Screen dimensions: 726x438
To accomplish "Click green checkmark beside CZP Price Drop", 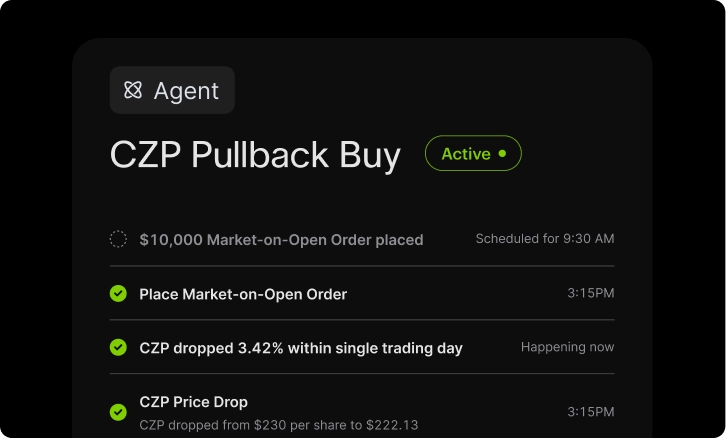I will [118, 412].
